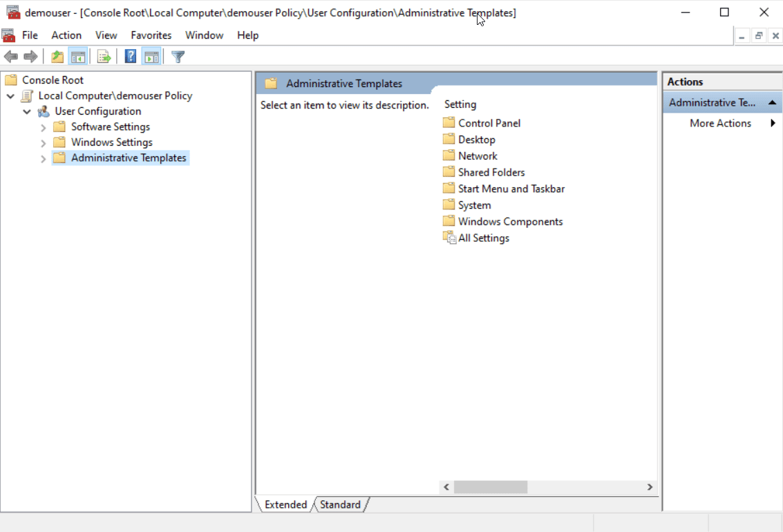
Task: Select Software Settings label in tree
Action: (111, 126)
